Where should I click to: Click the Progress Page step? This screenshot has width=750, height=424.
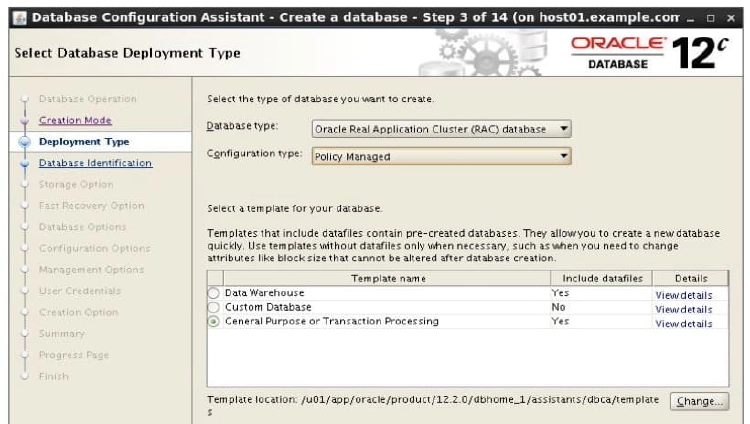[74, 355]
